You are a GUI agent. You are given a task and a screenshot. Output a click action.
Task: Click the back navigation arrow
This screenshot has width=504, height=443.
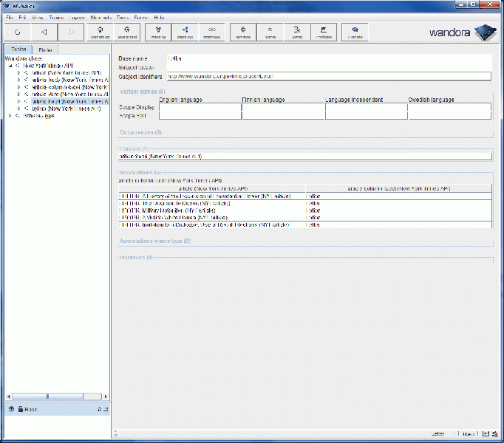click(x=44, y=32)
